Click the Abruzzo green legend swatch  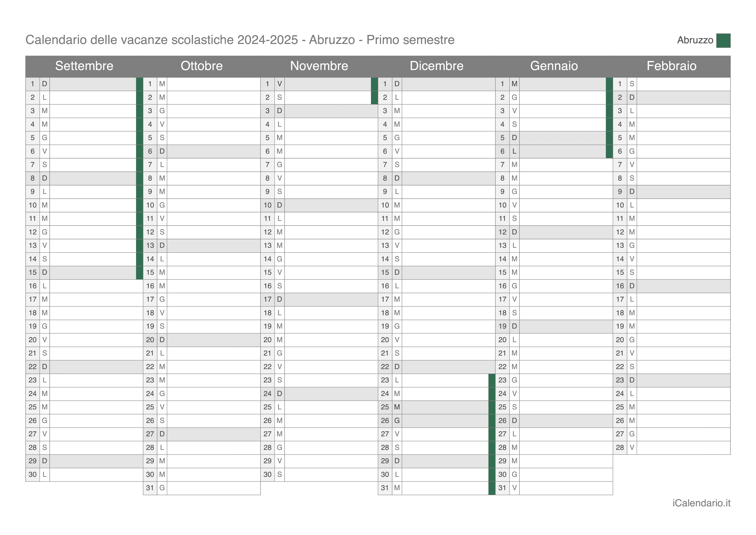(723, 41)
